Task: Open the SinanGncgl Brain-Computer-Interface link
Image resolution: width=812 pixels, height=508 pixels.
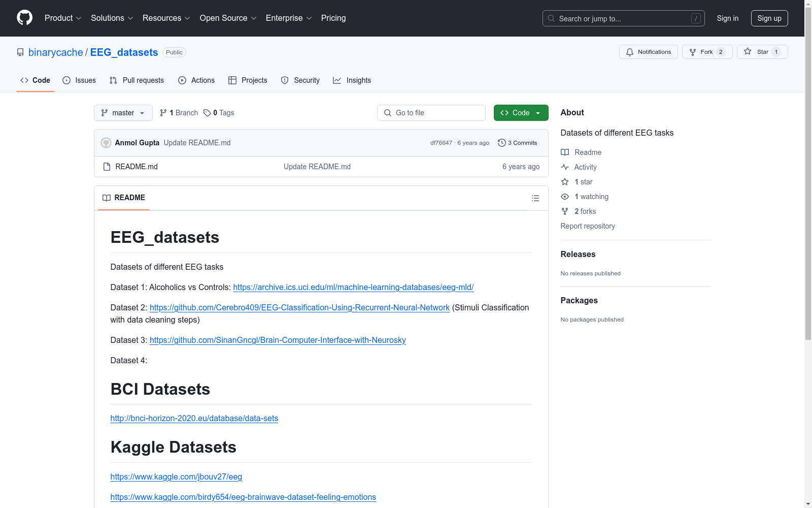Action: pos(278,340)
